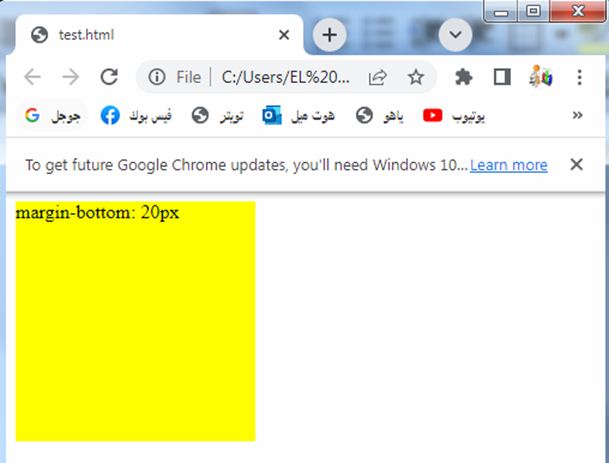Close the Chrome window
This screenshot has width=609, height=463.
[x=578, y=11]
